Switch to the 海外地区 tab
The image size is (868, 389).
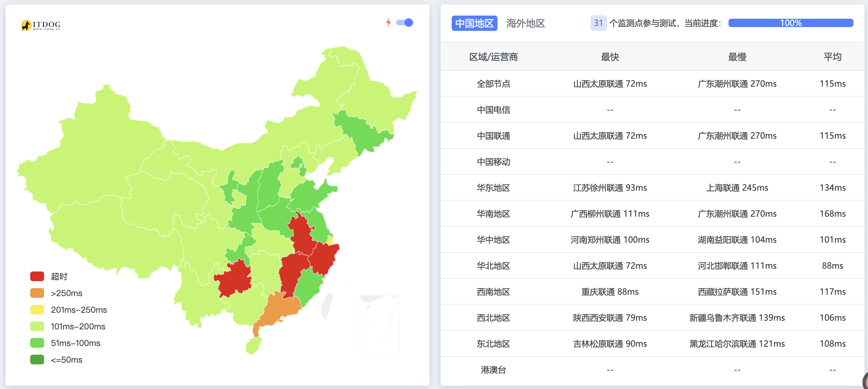coord(526,23)
